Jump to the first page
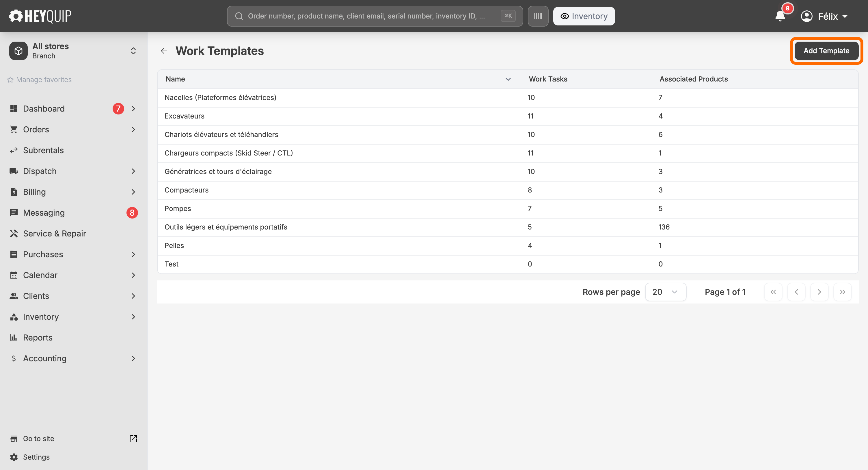 point(773,292)
